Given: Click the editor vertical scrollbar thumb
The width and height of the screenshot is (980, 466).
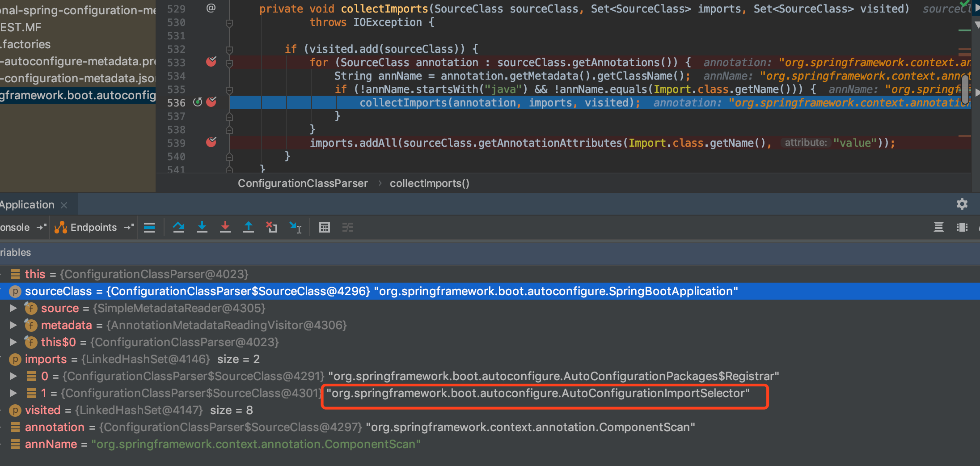Looking at the screenshot, I should click(x=966, y=89).
